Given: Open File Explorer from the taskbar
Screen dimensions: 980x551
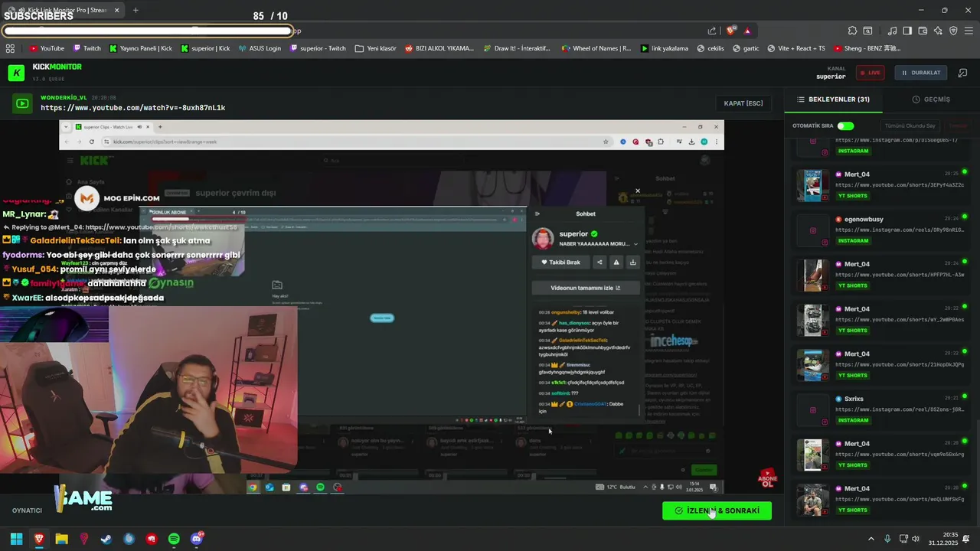Looking at the screenshot, I should pos(61,539).
